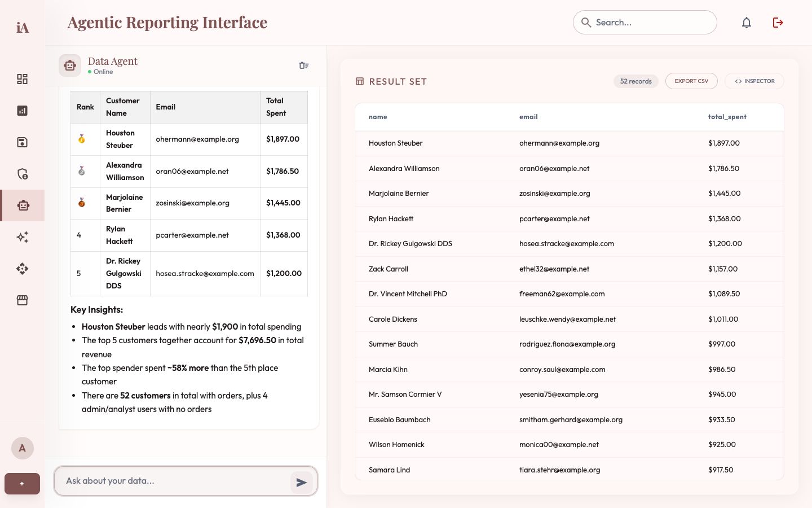Open the dashboard grid icon in sidebar

click(x=22, y=79)
